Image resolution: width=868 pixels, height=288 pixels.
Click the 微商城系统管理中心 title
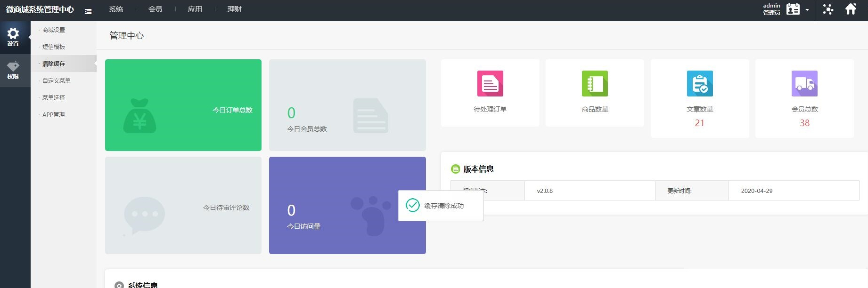[x=40, y=9]
